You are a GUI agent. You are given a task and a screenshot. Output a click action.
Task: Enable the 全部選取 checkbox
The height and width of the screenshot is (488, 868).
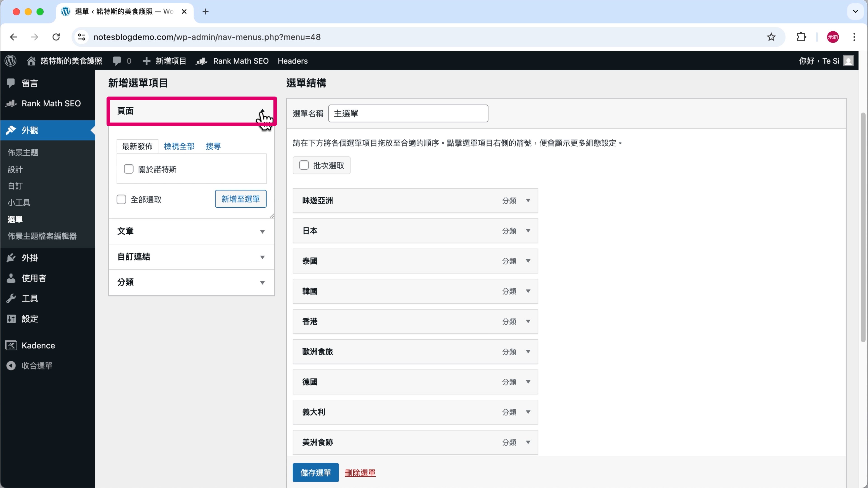[121, 199]
